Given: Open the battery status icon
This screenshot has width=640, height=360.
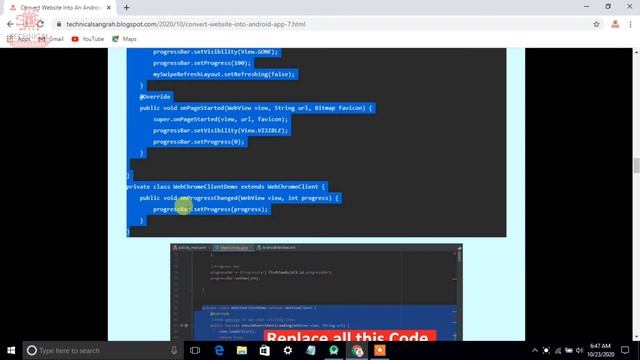Looking at the screenshot, I should pyautogui.click(x=569, y=350).
